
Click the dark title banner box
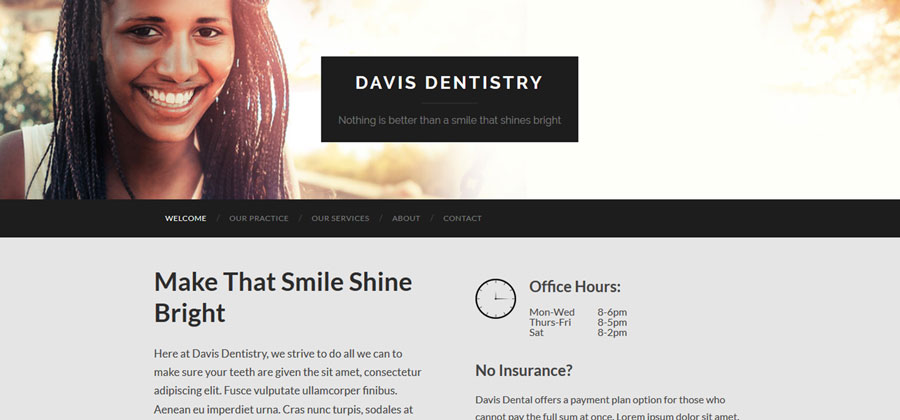click(449, 99)
